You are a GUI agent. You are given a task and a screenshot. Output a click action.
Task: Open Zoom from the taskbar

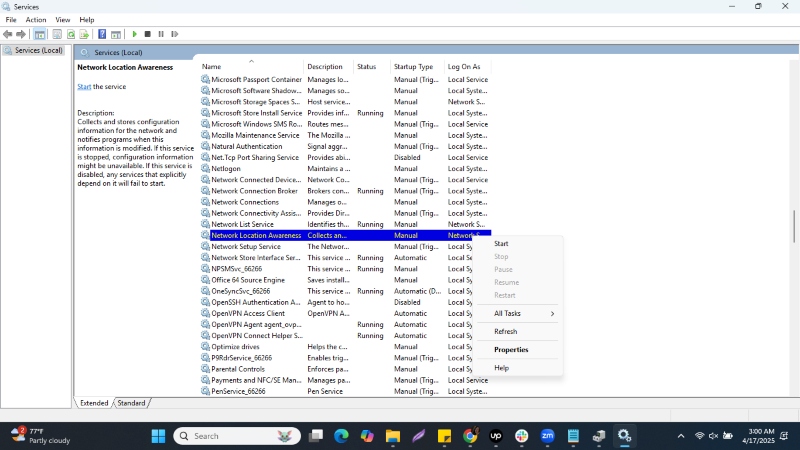point(547,436)
